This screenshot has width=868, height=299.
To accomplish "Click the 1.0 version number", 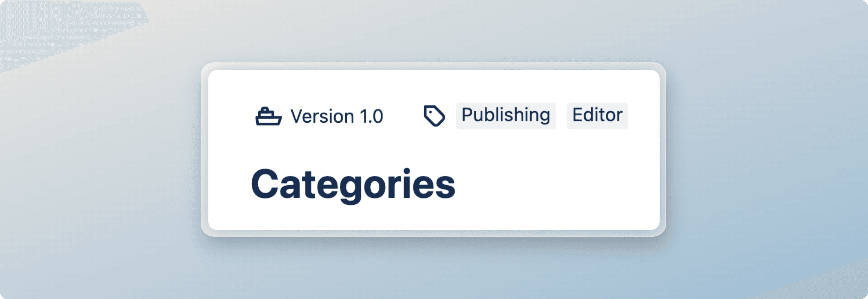I will 371,116.
